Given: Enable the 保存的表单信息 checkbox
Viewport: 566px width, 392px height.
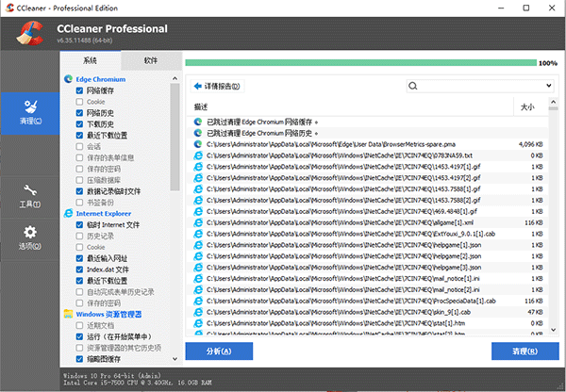Looking at the screenshot, I should (x=79, y=157).
